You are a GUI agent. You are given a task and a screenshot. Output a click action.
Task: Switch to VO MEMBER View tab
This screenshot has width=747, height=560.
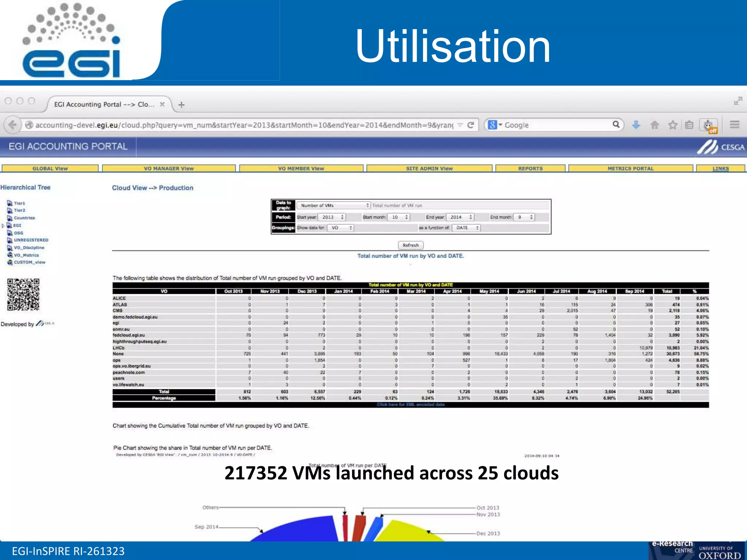[301, 168]
